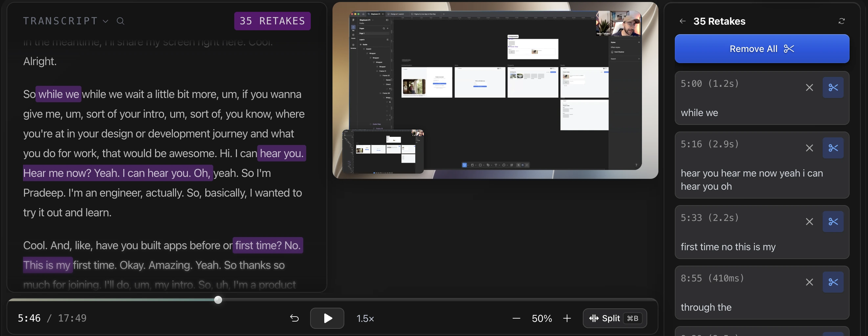Click the 50% zoom level value
Screen dimensions: 868x336
click(x=542, y=319)
